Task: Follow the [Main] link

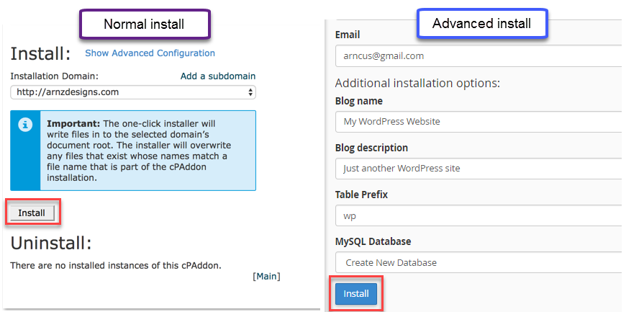Action: 266,276
